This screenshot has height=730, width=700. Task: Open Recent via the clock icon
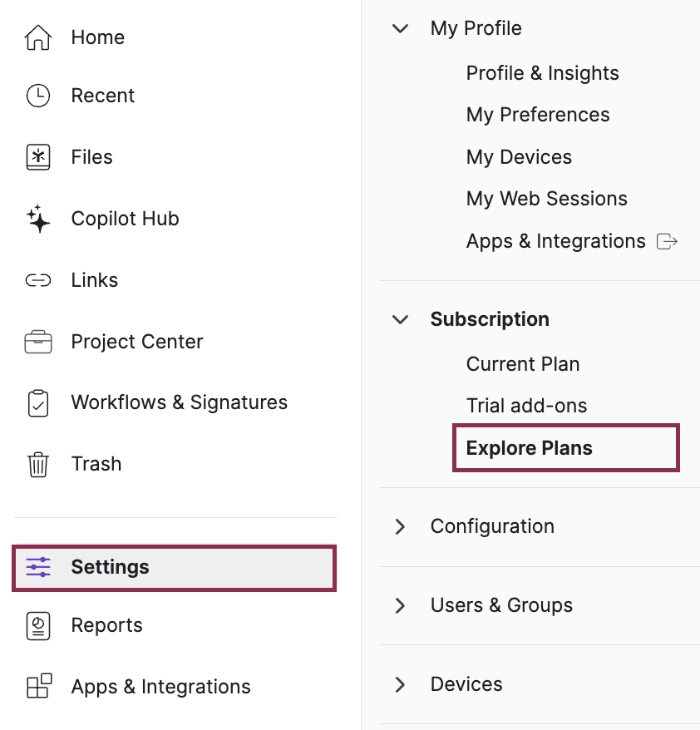click(x=38, y=96)
